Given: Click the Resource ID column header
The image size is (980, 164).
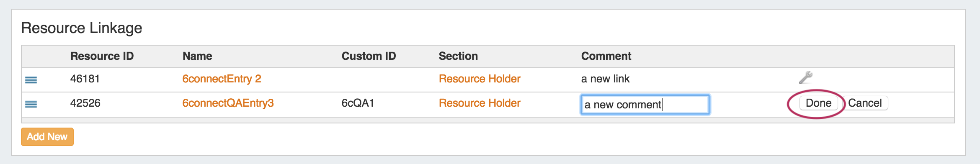Looking at the screenshot, I should tap(102, 56).
